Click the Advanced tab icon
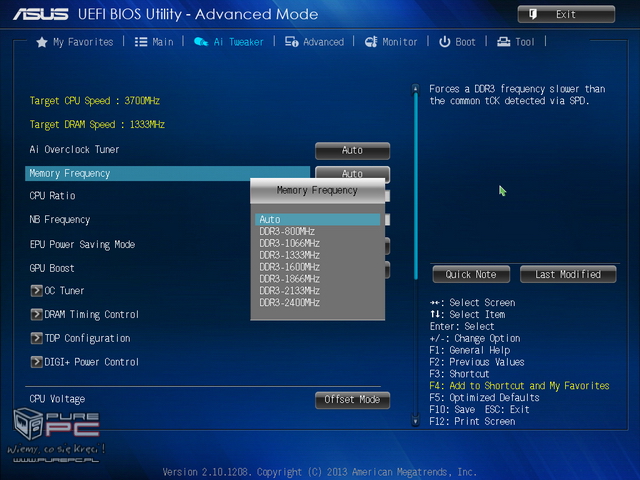 click(291, 42)
